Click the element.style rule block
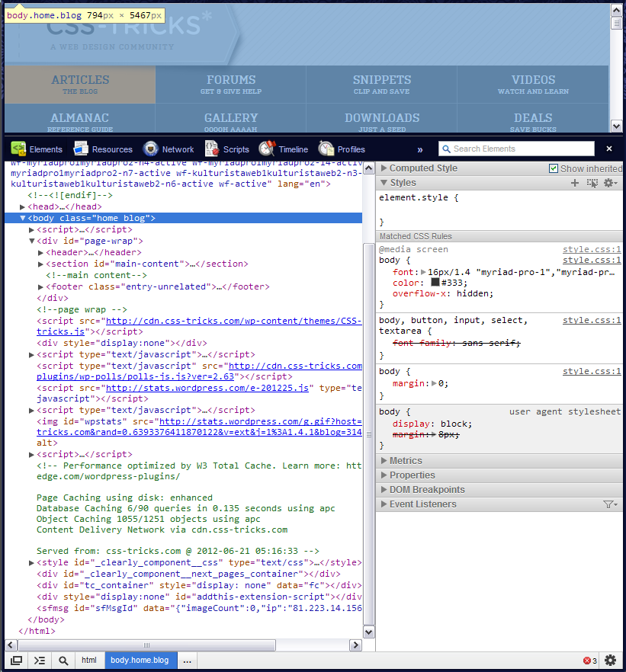Viewport: 626px width, 672px height. pos(499,210)
